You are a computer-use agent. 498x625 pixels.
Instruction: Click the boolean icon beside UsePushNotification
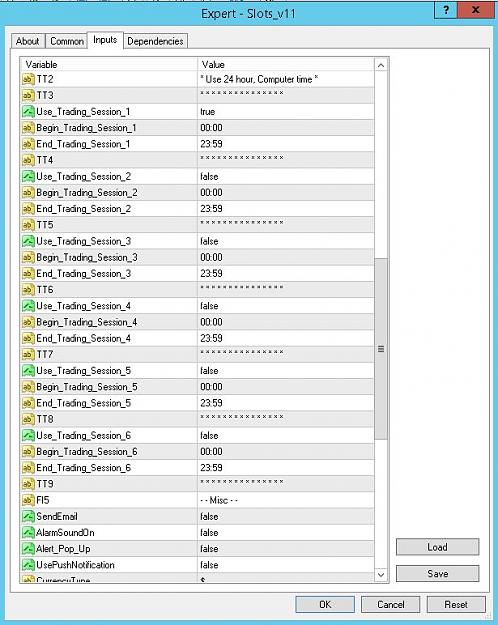point(28,565)
